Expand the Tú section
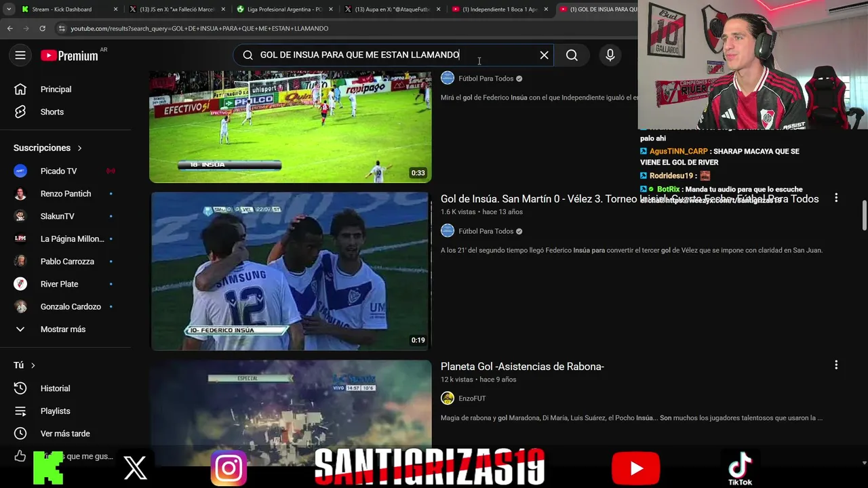Screen dimensions: 868x488 24,365
